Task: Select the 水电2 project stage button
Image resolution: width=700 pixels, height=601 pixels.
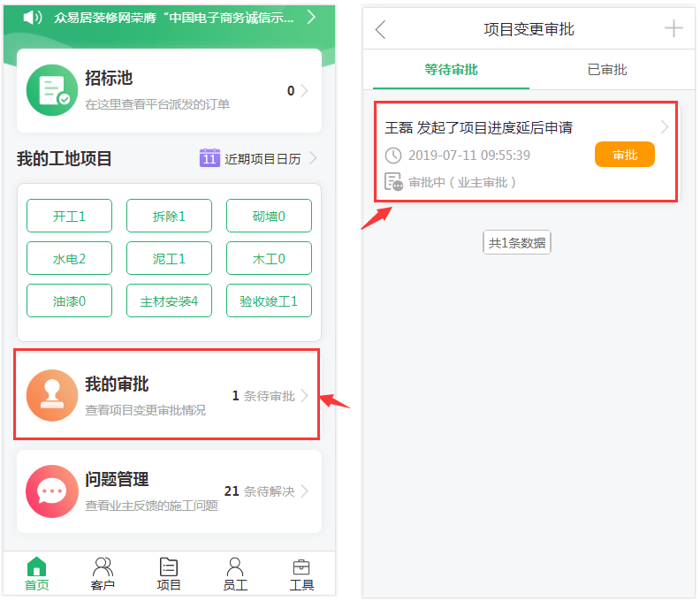Action: [x=69, y=258]
